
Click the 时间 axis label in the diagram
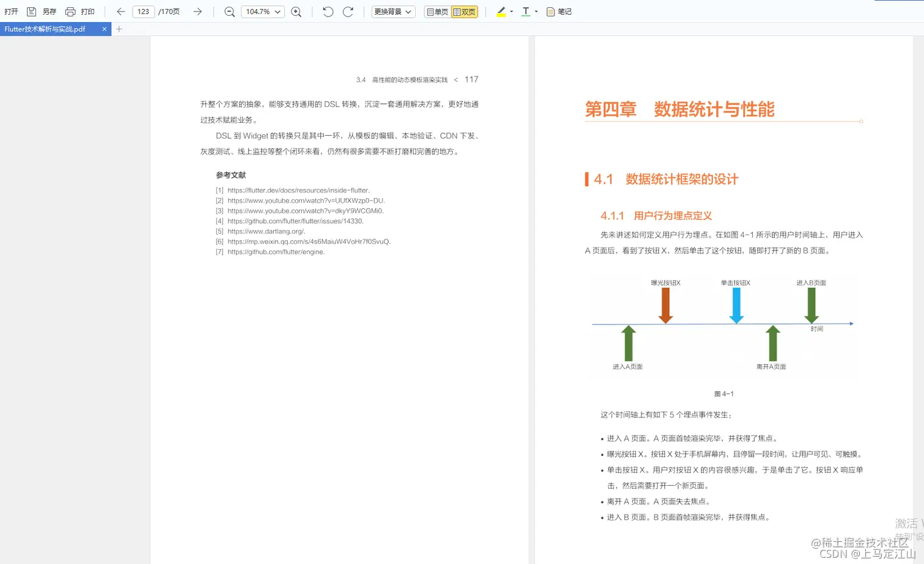tap(817, 329)
